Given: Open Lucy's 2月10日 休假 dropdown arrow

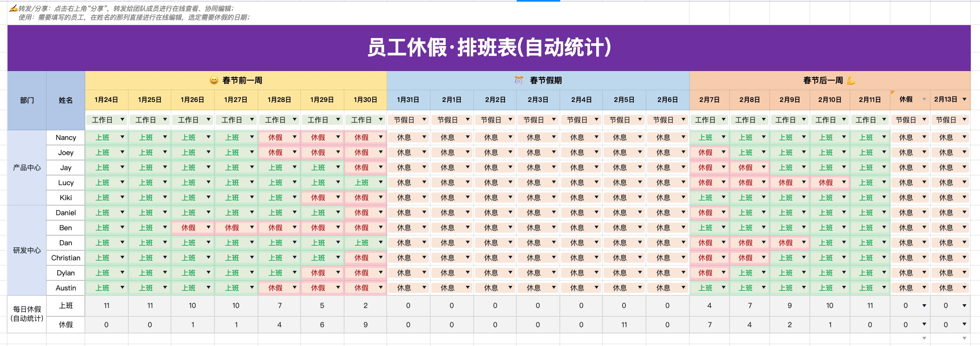Looking at the screenshot, I should [x=844, y=182].
